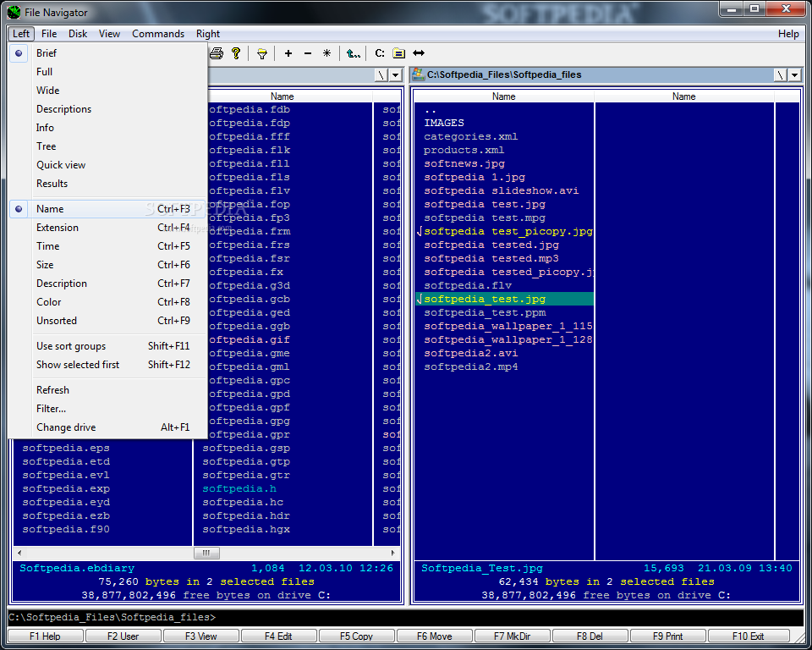
Task: Click the F5 Copy button
Action: click(x=356, y=636)
